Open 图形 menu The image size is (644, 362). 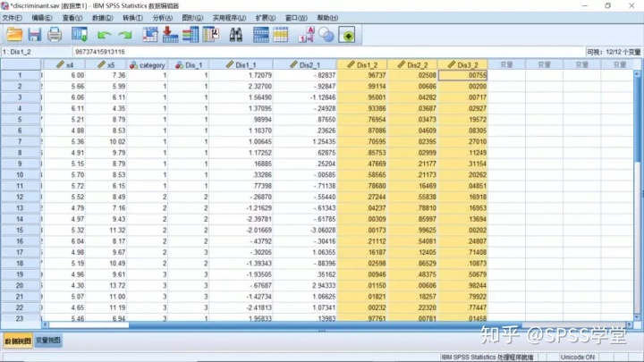(192, 18)
